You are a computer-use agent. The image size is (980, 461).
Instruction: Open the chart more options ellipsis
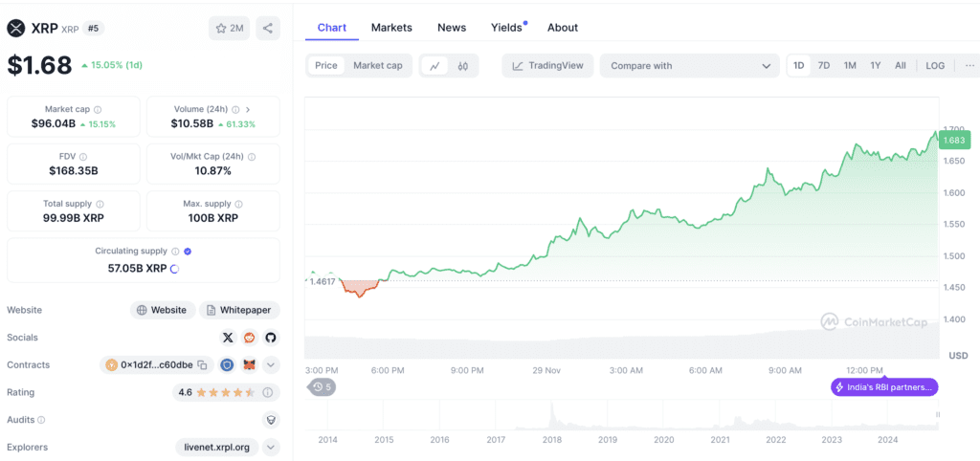(x=969, y=66)
